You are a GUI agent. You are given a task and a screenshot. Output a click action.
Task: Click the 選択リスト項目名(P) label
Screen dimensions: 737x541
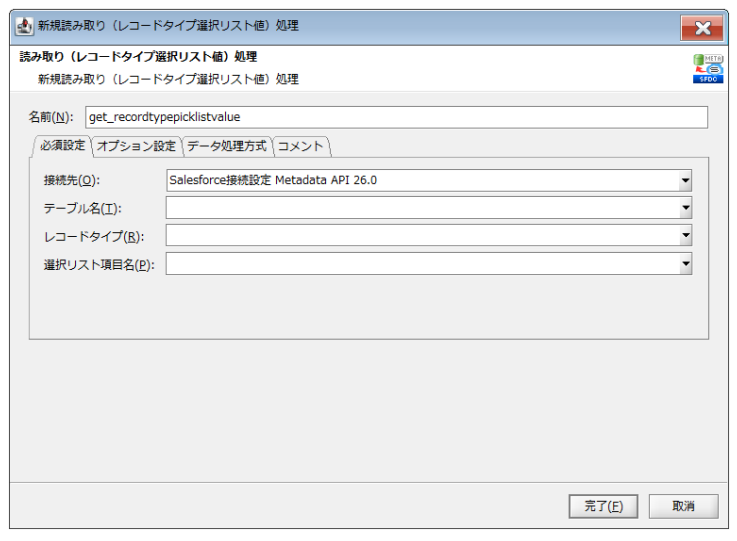[x=99, y=265]
